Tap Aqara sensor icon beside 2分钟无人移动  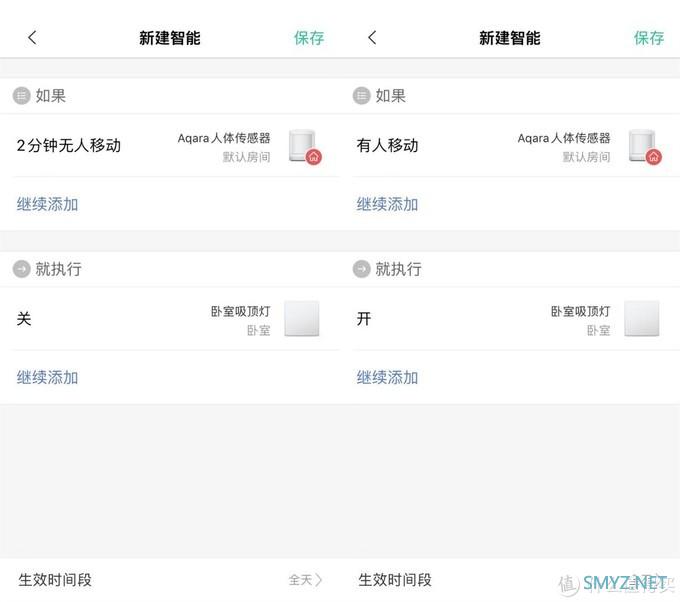pyautogui.click(x=303, y=146)
